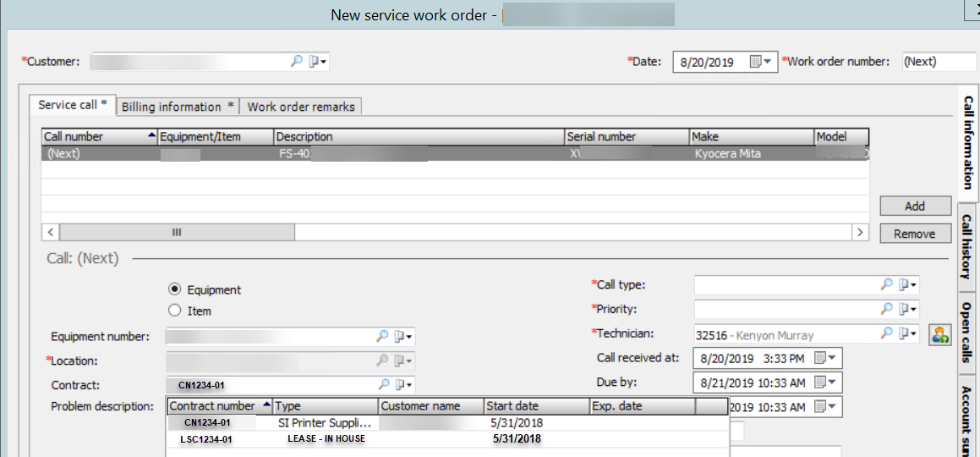Click the Description column header in calls grid
980x457 pixels.
coord(419,137)
